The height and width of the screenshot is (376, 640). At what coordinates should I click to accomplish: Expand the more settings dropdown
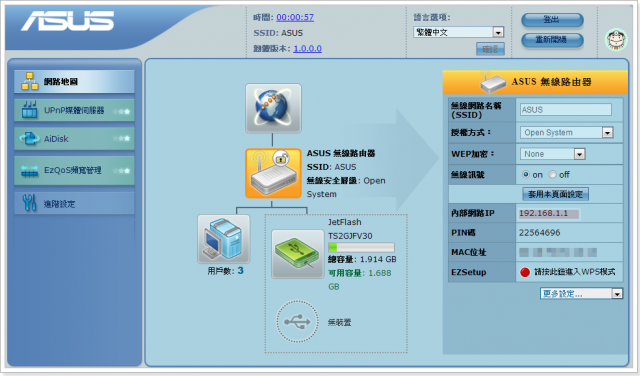coord(581,294)
